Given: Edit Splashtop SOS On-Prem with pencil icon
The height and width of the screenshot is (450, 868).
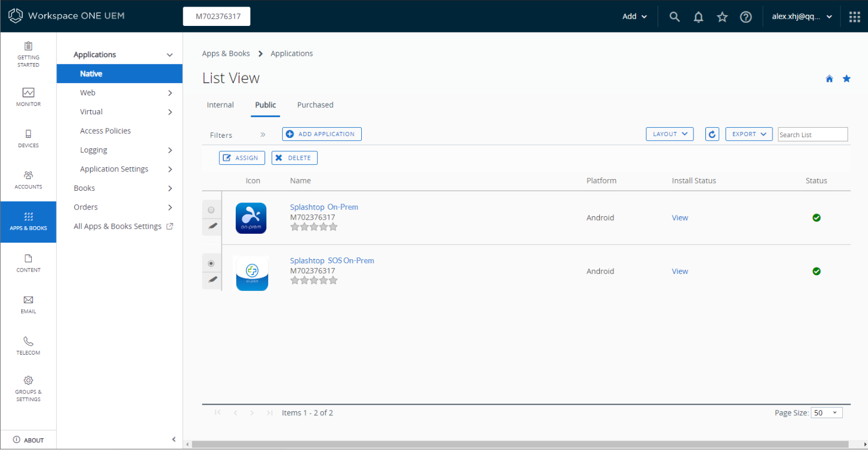Looking at the screenshot, I should (212, 280).
